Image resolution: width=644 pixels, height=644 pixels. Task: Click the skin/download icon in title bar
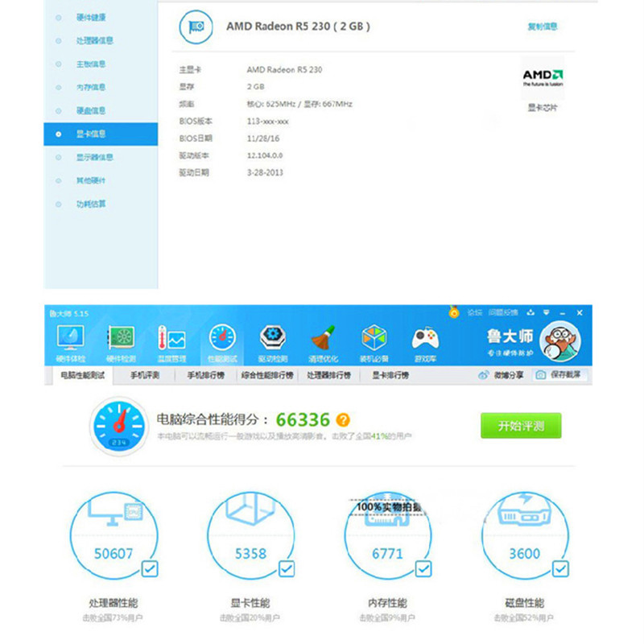point(530,312)
